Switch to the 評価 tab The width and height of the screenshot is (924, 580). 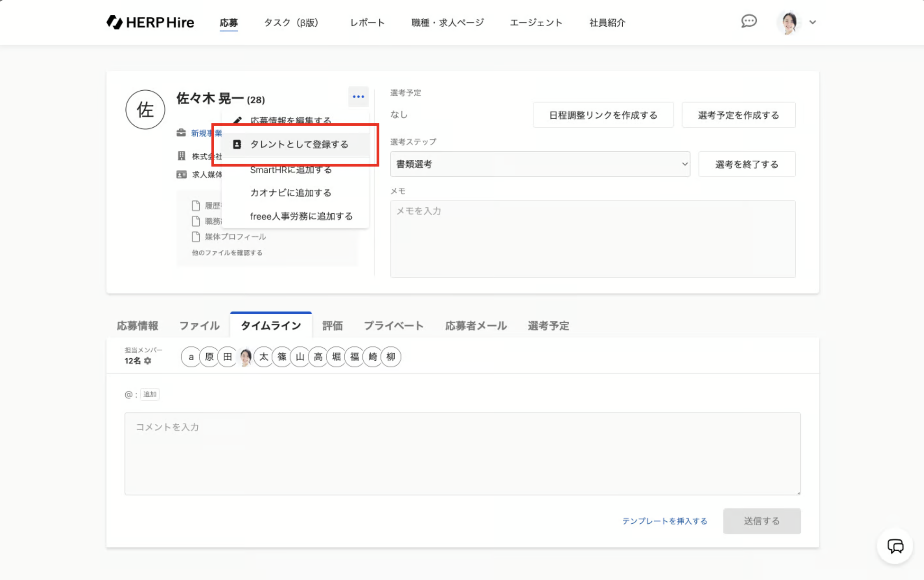click(332, 326)
